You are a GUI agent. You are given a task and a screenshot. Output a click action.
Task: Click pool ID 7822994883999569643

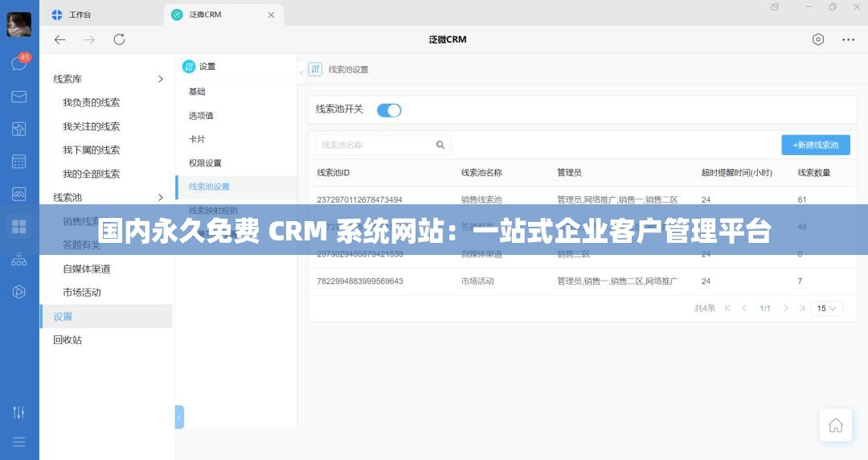pos(360,281)
